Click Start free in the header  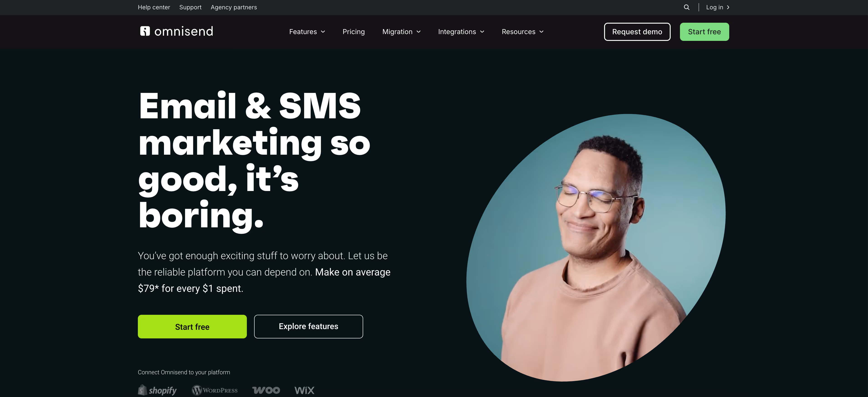point(704,32)
